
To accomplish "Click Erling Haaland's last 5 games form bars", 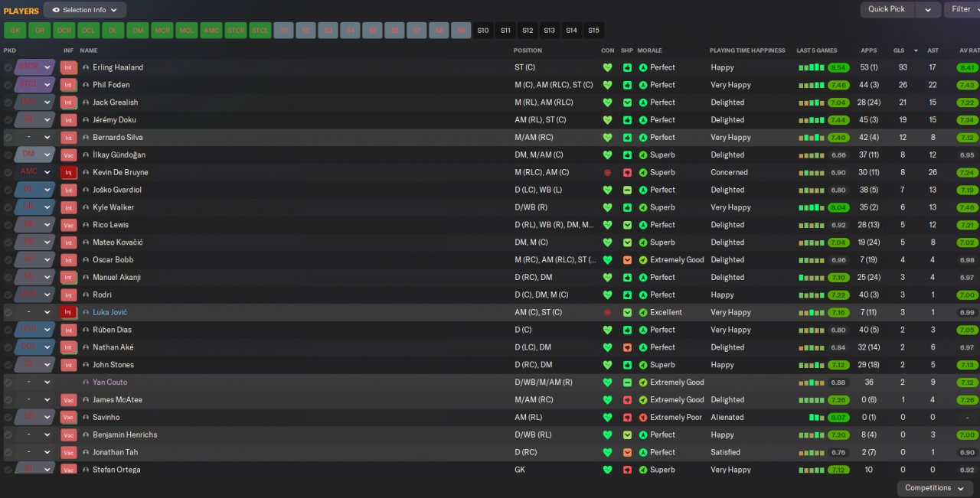I will [x=812, y=67].
